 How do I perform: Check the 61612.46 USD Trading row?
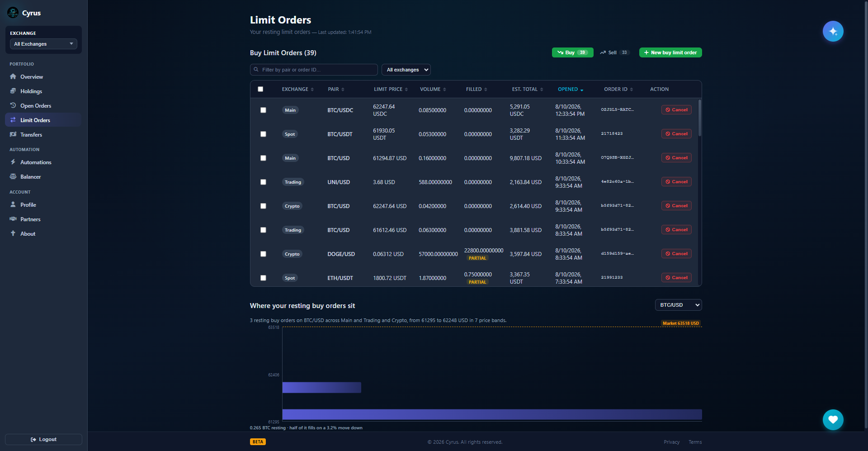(x=263, y=230)
